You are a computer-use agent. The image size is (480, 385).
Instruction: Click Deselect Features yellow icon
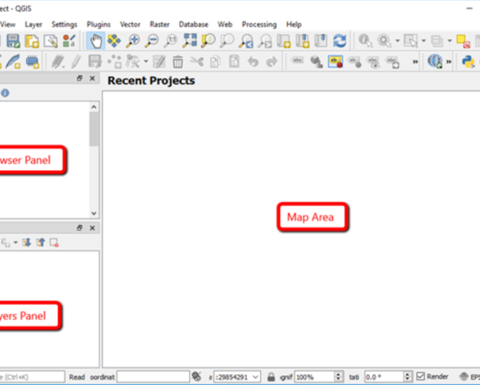463,42
